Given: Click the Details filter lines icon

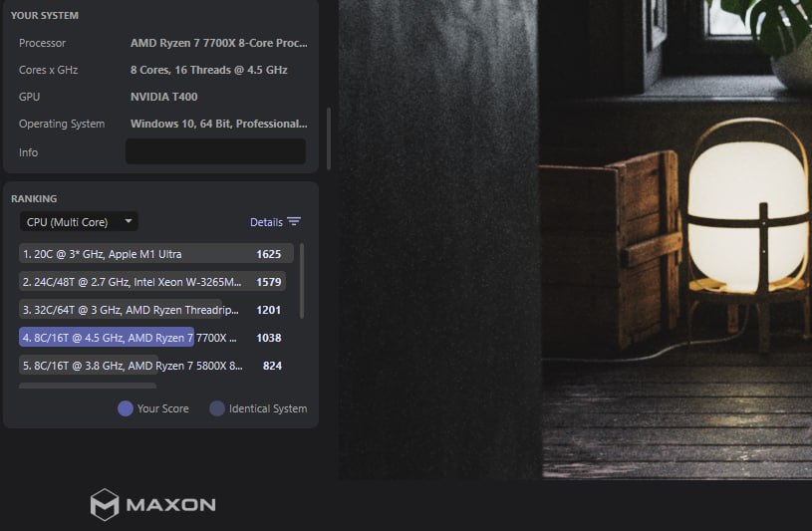Looking at the screenshot, I should click(x=294, y=222).
